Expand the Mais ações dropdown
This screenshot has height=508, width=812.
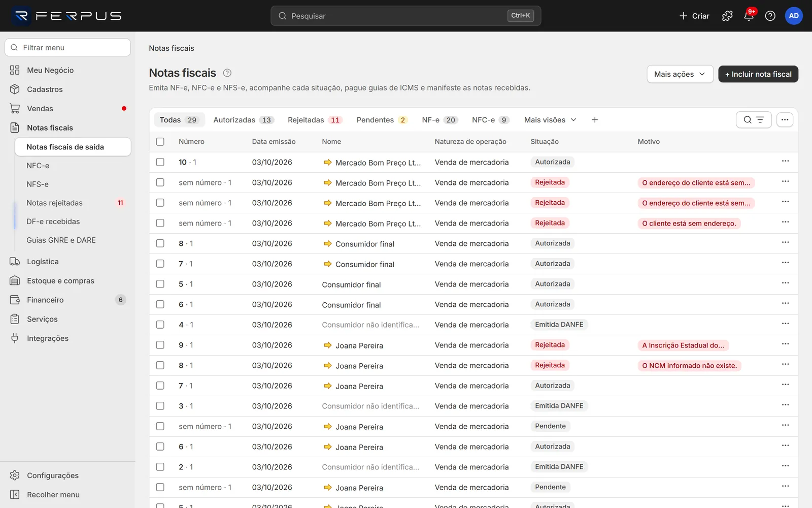[680, 74]
